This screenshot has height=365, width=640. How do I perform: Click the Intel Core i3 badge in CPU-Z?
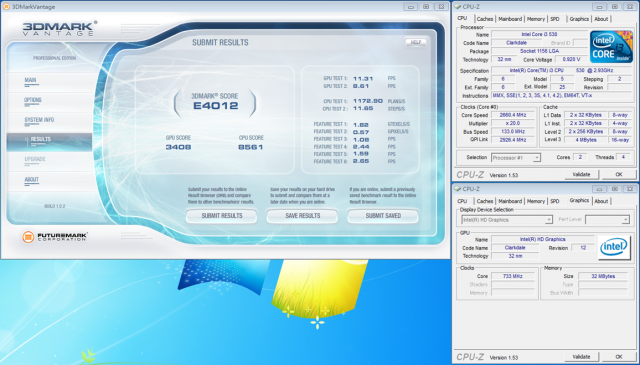click(x=611, y=47)
